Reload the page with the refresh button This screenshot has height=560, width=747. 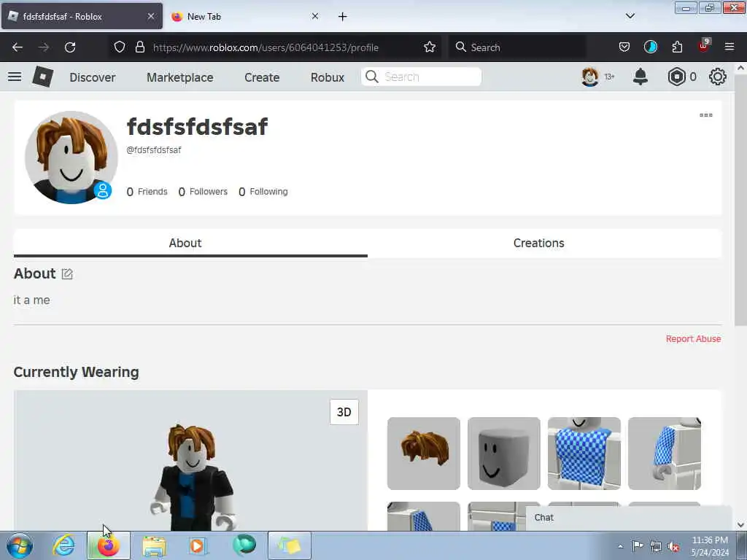click(70, 47)
